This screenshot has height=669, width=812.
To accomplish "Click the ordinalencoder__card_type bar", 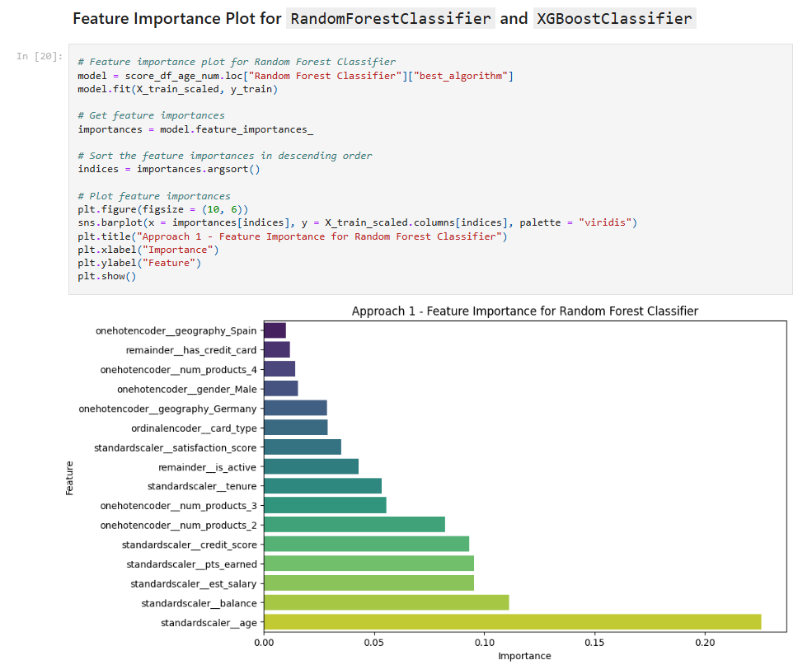I will click(x=296, y=428).
